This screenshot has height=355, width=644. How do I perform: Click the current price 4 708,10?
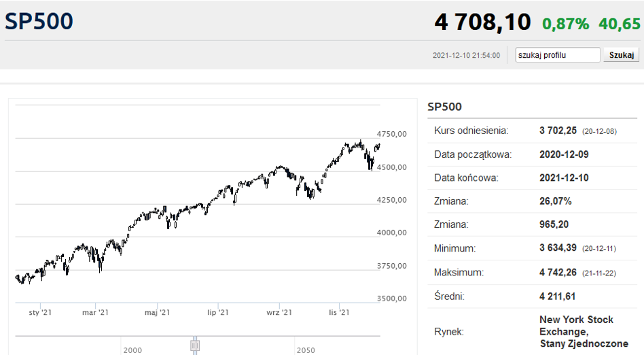pyautogui.click(x=482, y=22)
